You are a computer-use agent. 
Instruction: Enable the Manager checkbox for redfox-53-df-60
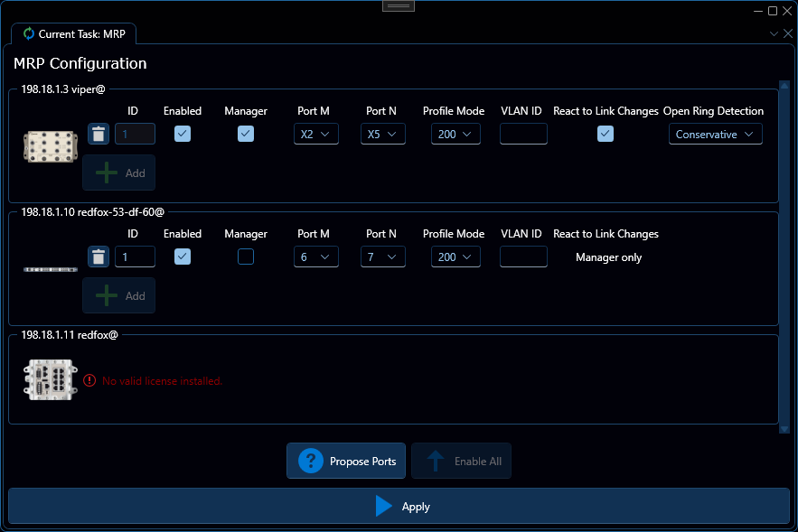[x=245, y=257]
